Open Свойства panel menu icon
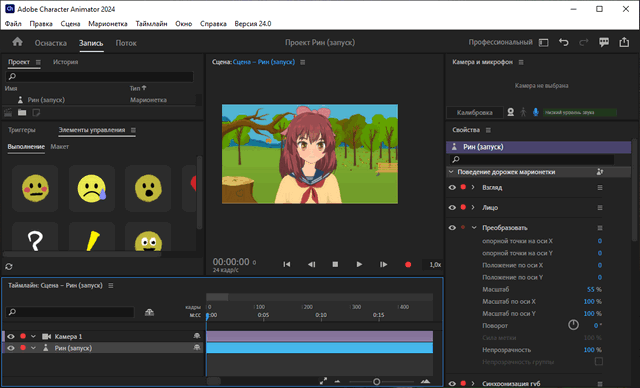 (488, 130)
